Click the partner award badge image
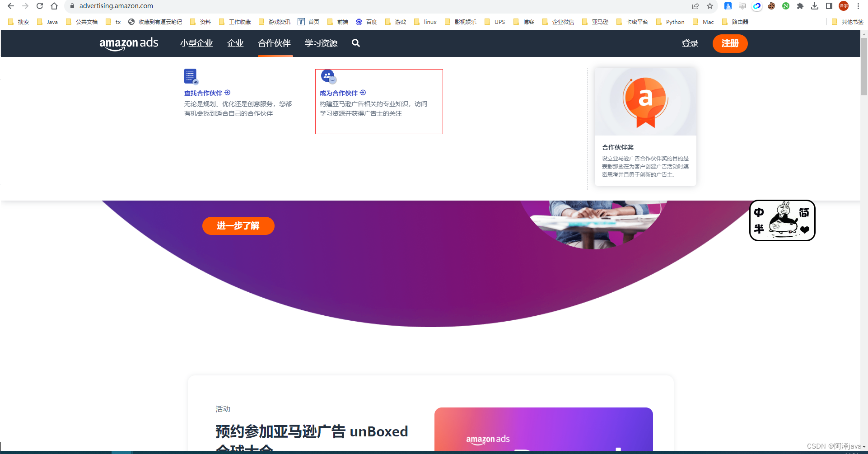This screenshot has width=868, height=454. click(645, 102)
